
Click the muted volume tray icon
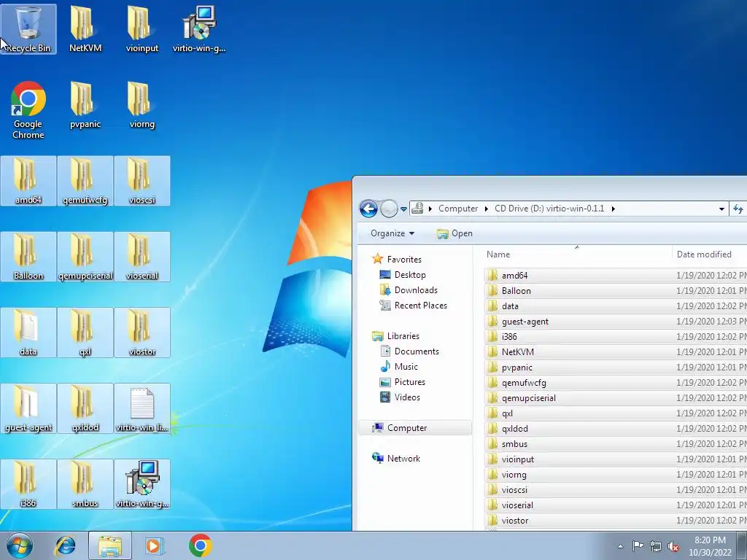(673, 546)
